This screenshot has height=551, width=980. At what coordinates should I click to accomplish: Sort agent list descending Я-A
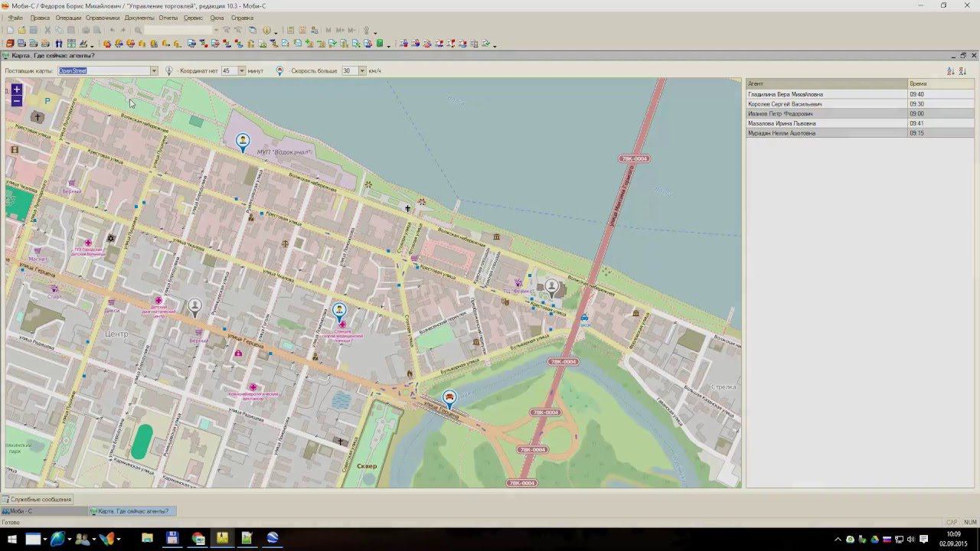point(962,70)
